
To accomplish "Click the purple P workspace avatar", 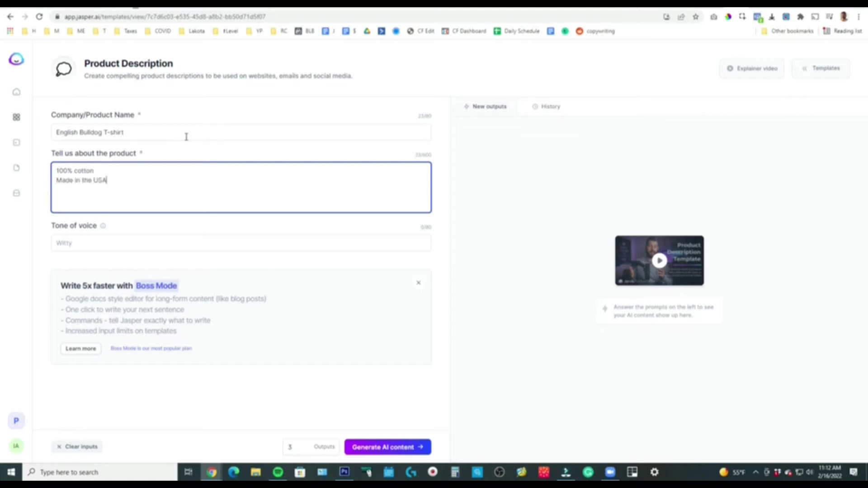I will (16, 421).
